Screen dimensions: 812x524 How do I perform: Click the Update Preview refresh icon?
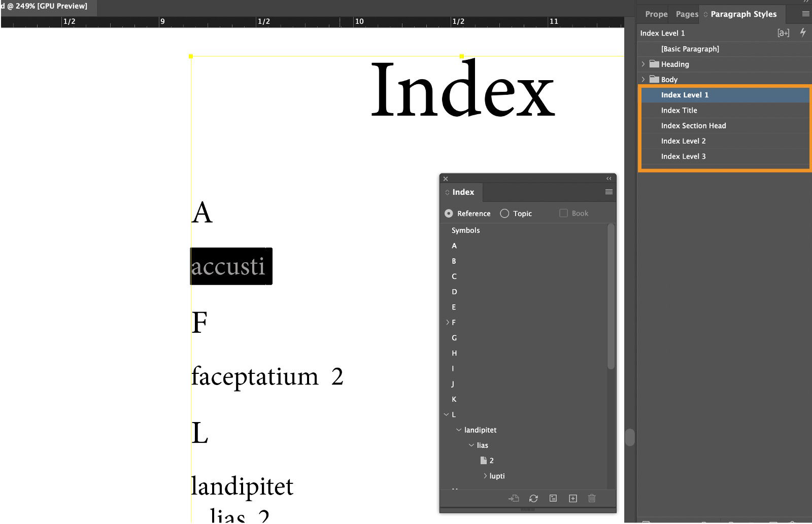pyautogui.click(x=533, y=498)
